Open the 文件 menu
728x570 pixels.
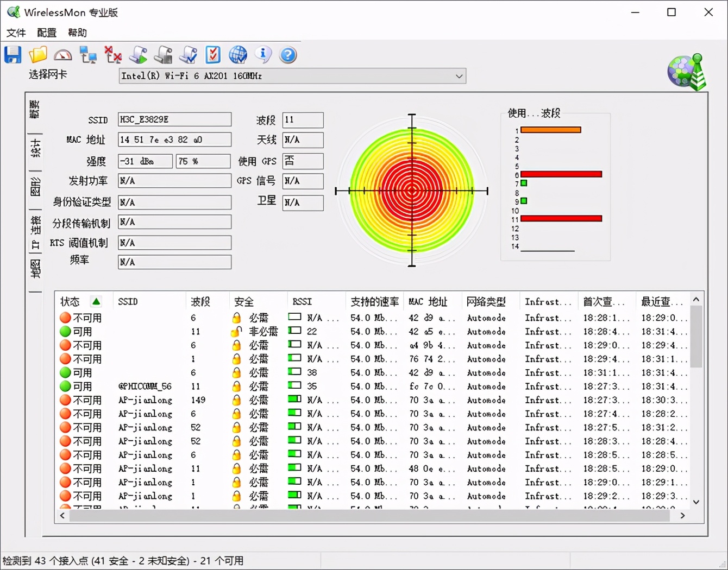point(16,33)
